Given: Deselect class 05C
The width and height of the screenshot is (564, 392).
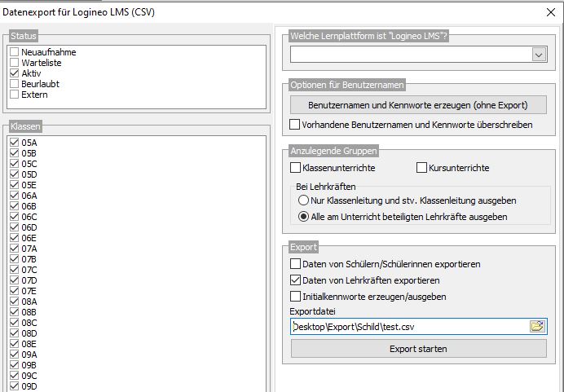Looking at the screenshot, I should [14, 164].
